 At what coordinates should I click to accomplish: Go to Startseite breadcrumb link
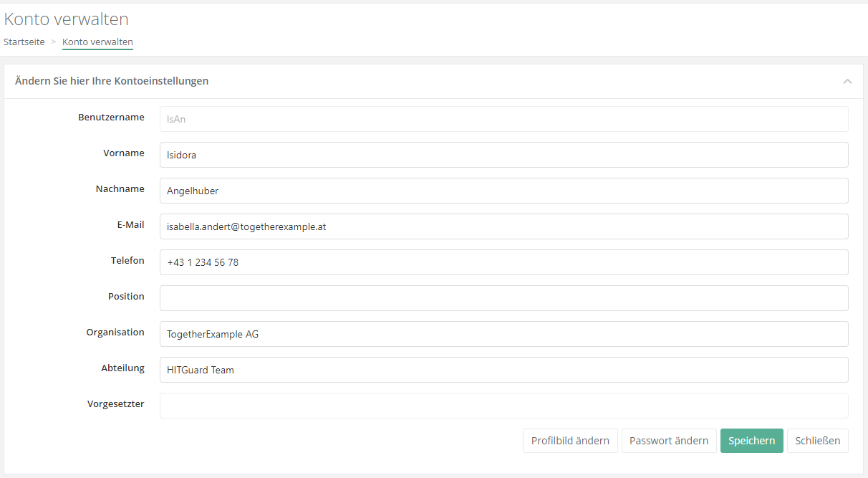[x=24, y=42]
